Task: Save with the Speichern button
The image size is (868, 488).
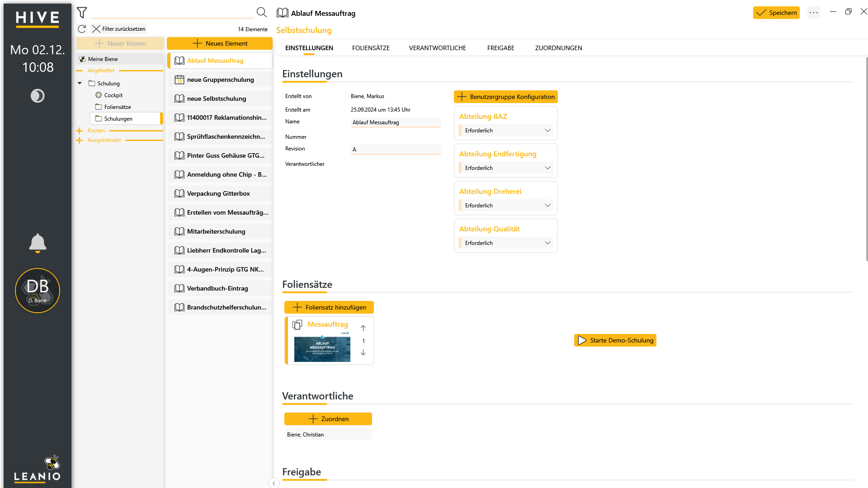Action: point(776,13)
